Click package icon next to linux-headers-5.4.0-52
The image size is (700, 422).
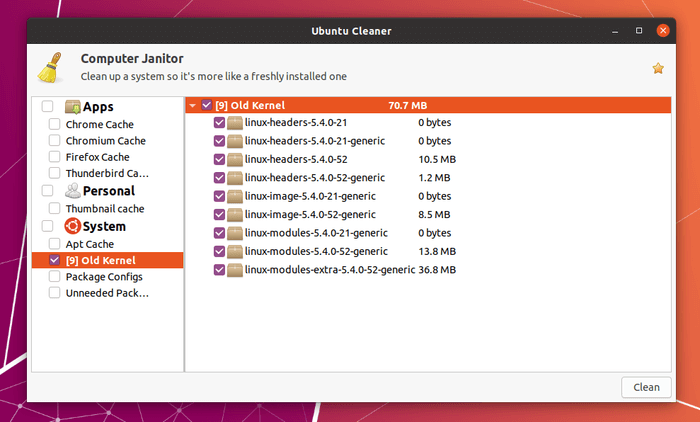[x=235, y=159]
